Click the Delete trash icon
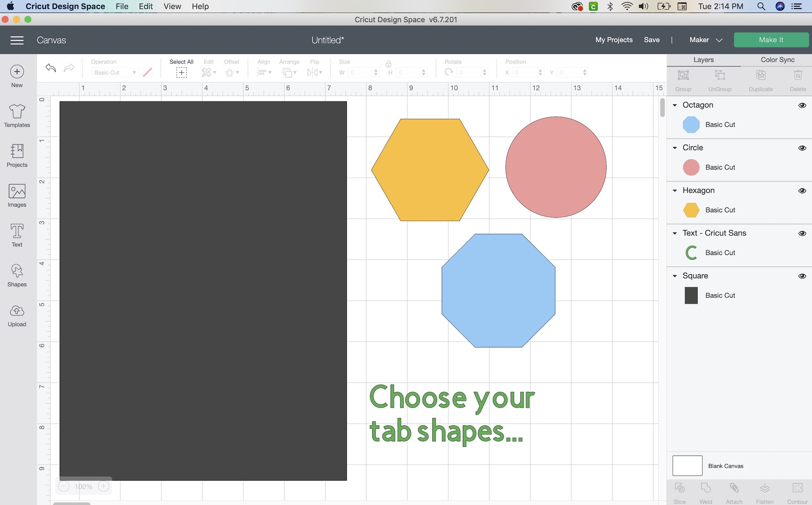 pos(798,76)
